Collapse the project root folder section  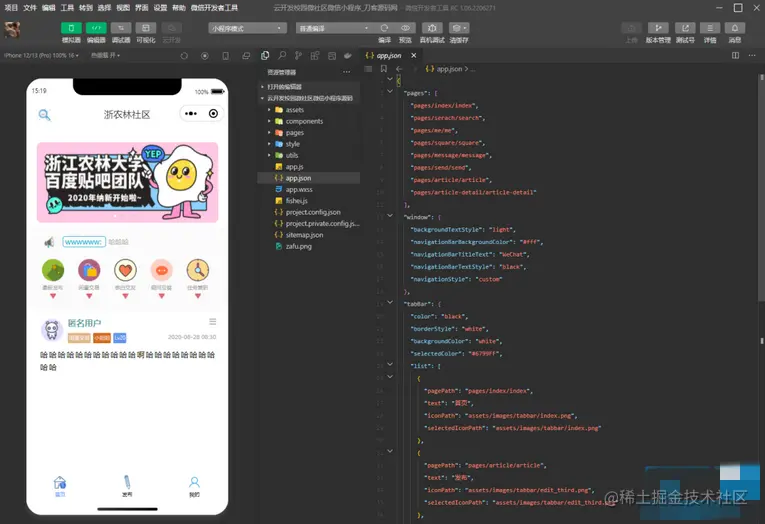(x=308, y=98)
